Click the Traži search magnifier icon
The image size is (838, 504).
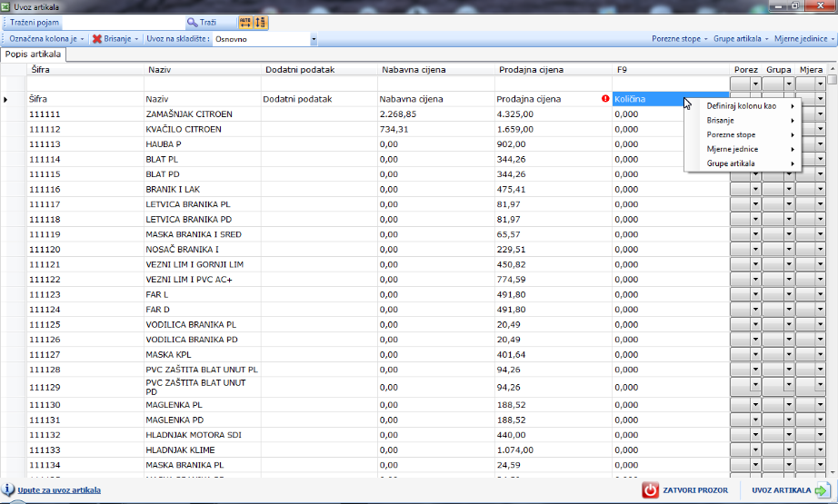click(192, 23)
